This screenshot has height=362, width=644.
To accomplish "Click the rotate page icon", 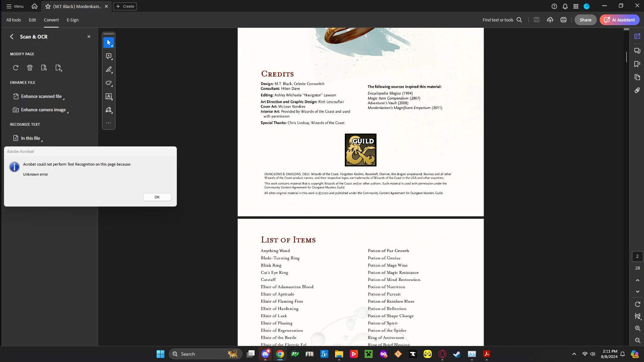I will click(x=16, y=68).
